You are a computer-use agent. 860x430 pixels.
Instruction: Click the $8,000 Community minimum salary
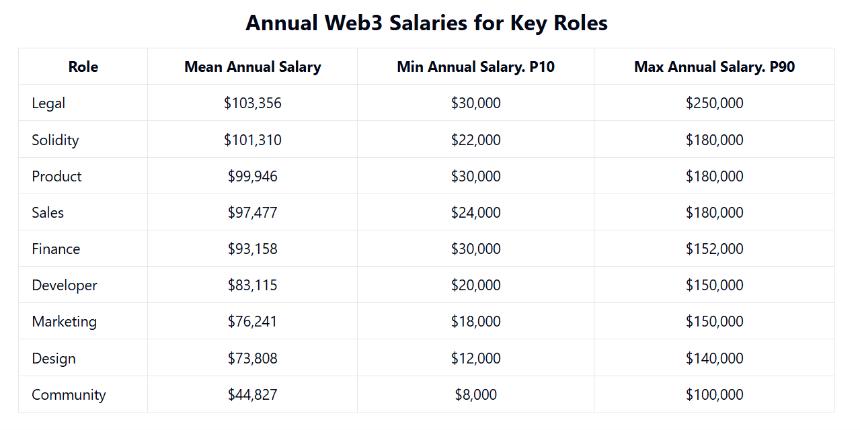click(475, 394)
